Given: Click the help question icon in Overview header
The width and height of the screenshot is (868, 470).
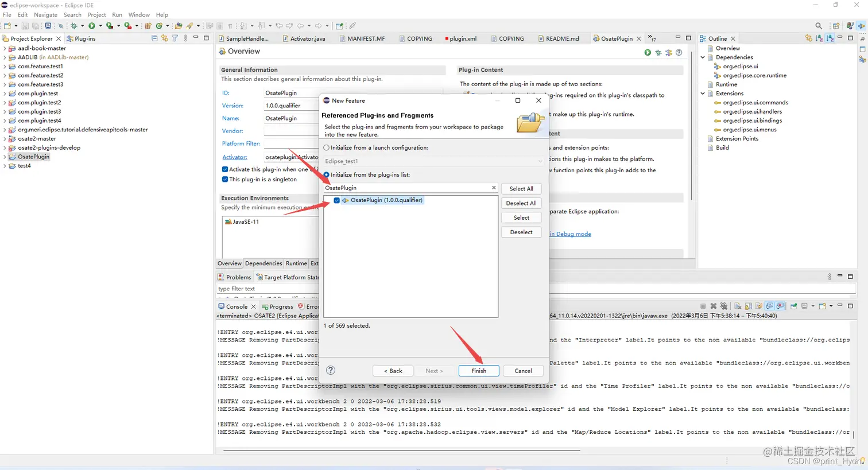Looking at the screenshot, I should click(x=679, y=52).
